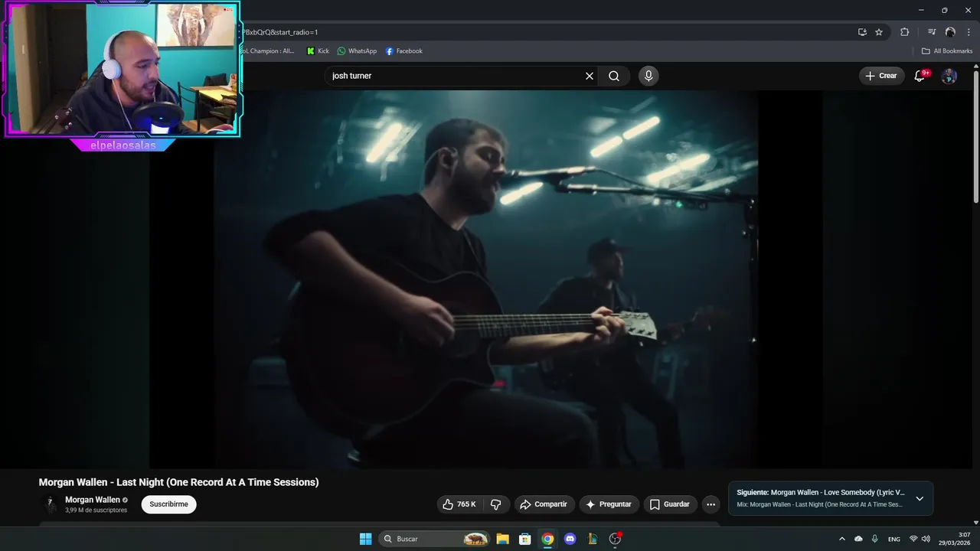Open the WhatsApp bookmark
The image size is (980, 551).
tap(358, 51)
